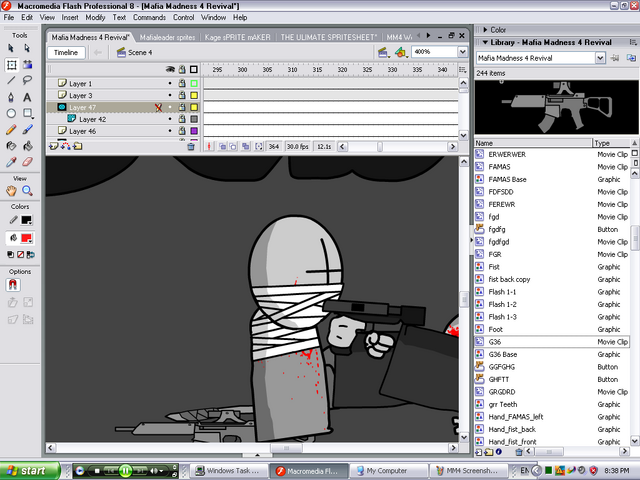Image resolution: width=640 pixels, height=480 pixels.
Task: Open the timeline options menu icon
Action: [462, 70]
